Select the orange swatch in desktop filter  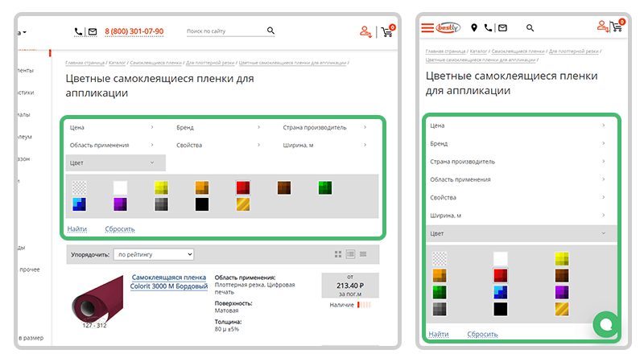(x=202, y=188)
